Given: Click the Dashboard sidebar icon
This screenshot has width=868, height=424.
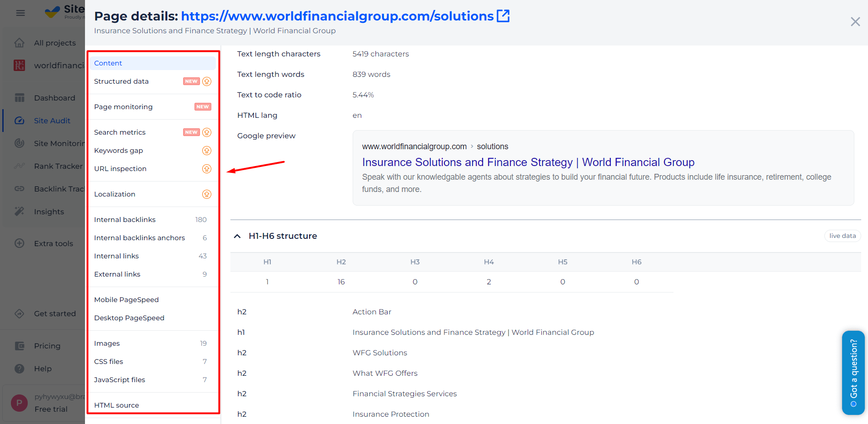Looking at the screenshot, I should coord(19,98).
